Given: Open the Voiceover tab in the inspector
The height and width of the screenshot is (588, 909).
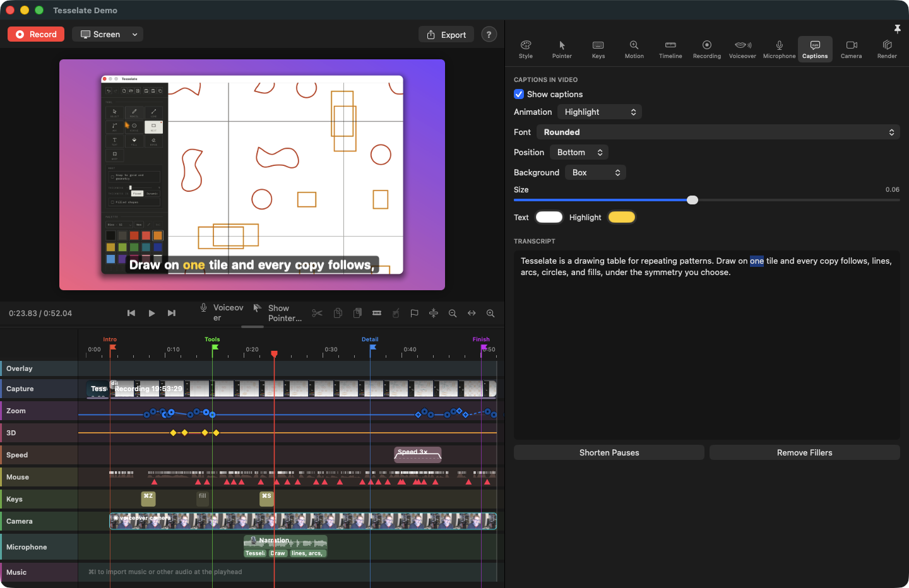Looking at the screenshot, I should tap(742, 49).
